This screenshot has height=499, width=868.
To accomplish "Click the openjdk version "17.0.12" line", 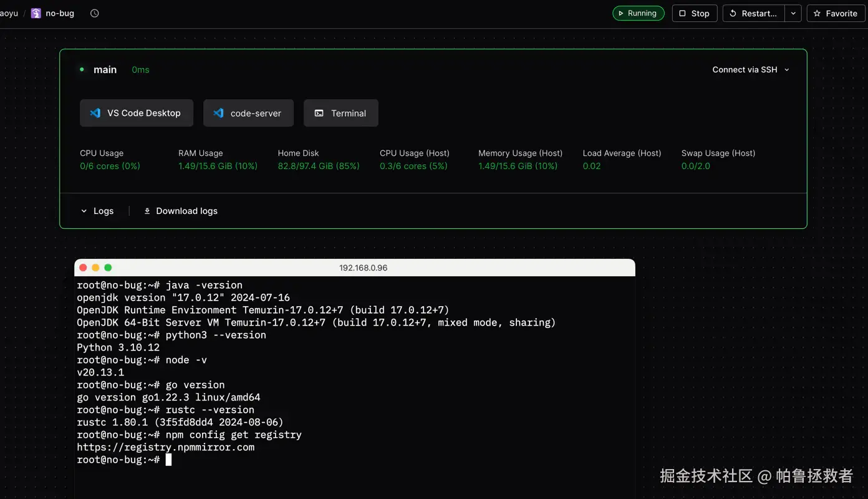I will pyautogui.click(x=183, y=298).
